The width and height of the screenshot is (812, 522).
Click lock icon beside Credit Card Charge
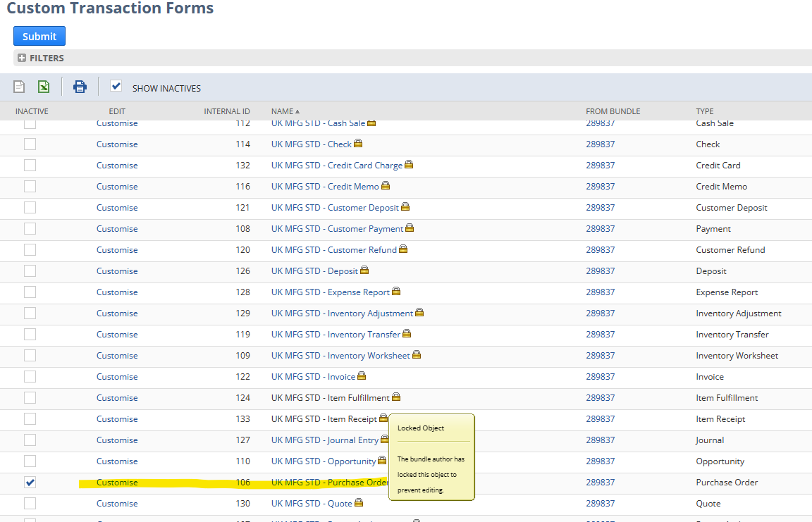click(x=409, y=165)
